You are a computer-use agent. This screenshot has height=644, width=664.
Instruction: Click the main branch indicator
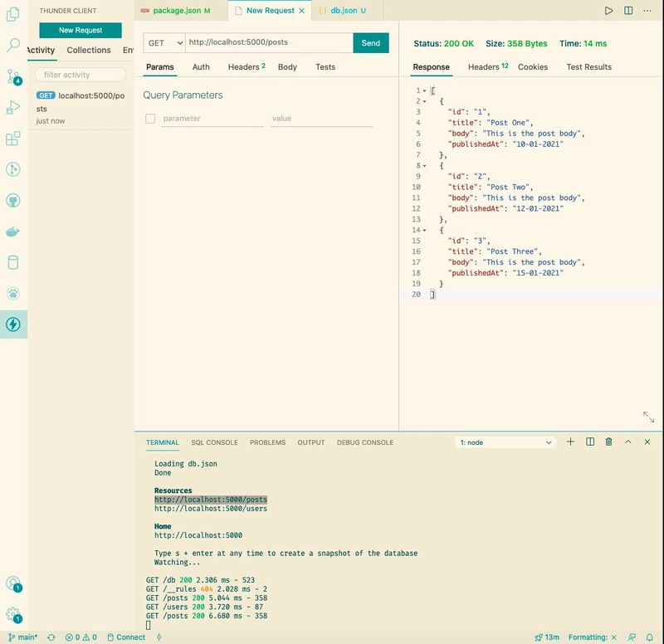click(23, 637)
